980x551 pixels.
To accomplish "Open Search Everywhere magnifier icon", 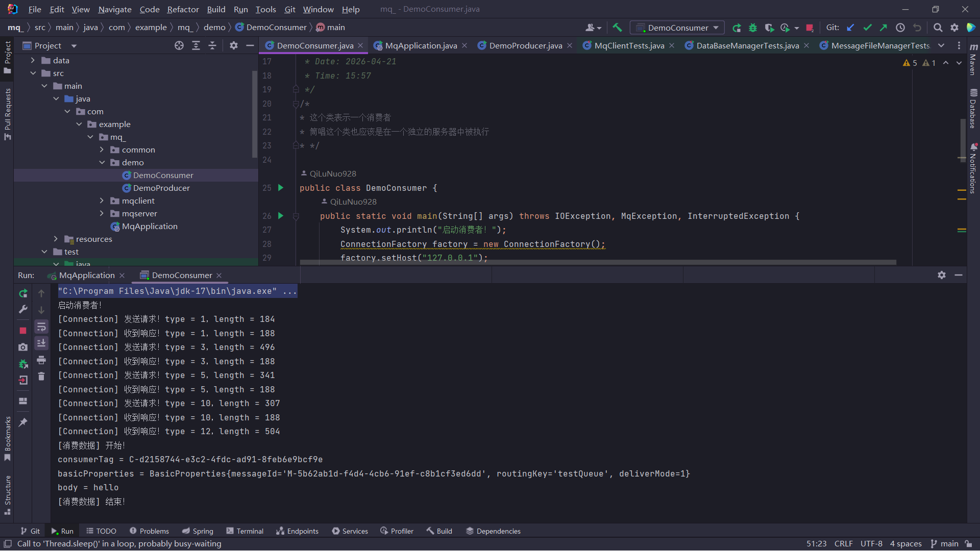I will tap(938, 28).
